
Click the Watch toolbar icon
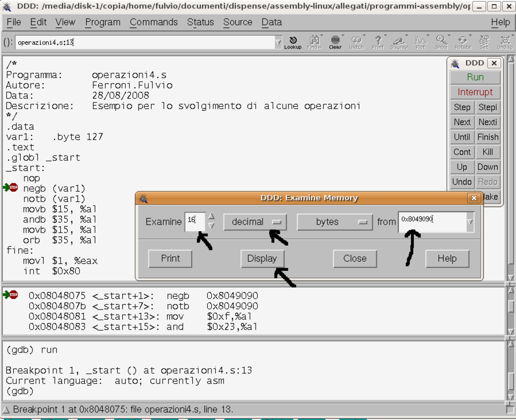[356, 42]
